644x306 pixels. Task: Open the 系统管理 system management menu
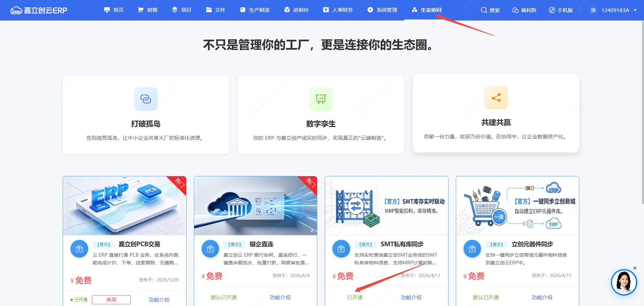[x=382, y=10]
